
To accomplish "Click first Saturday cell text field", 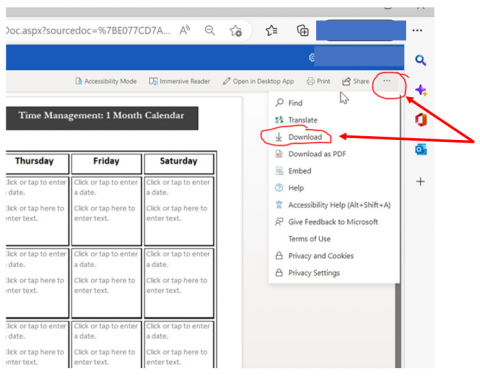I will coord(177,213).
